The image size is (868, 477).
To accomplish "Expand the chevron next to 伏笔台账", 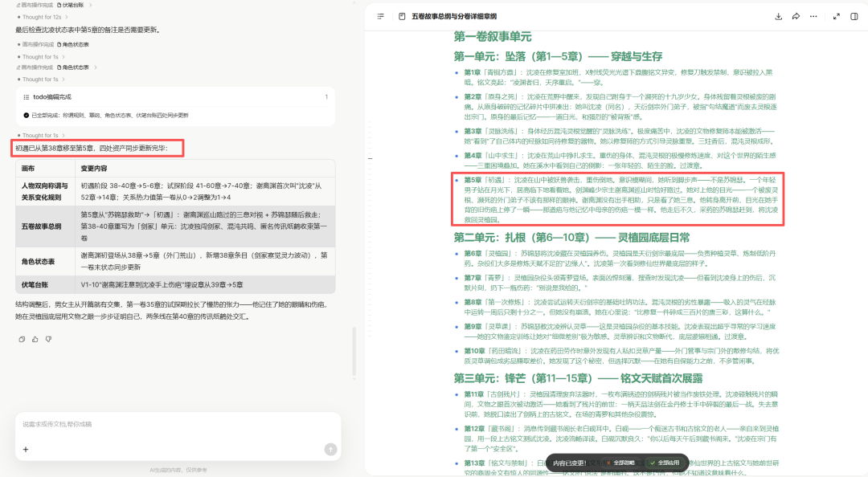I will coord(90,5).
